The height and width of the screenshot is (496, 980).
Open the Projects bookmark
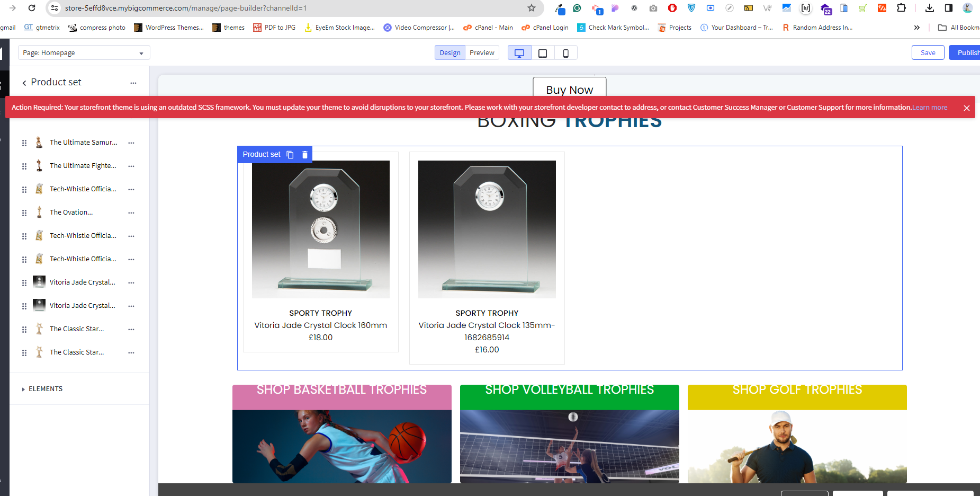675,28
